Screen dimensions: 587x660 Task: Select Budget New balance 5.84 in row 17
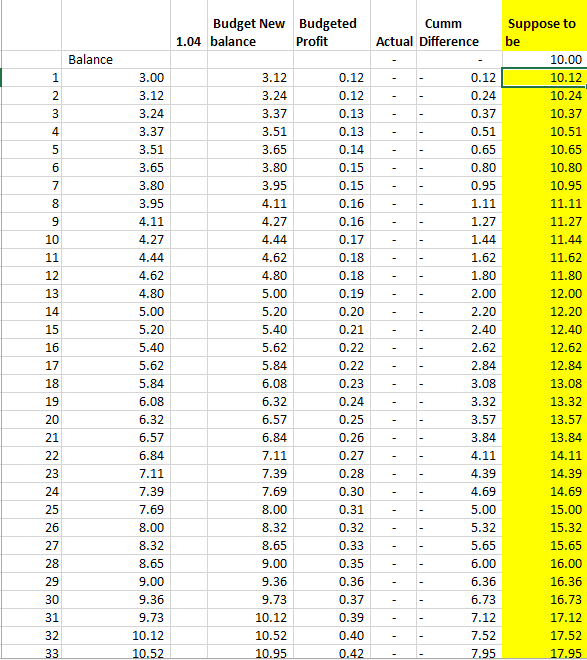pos(250,366)
